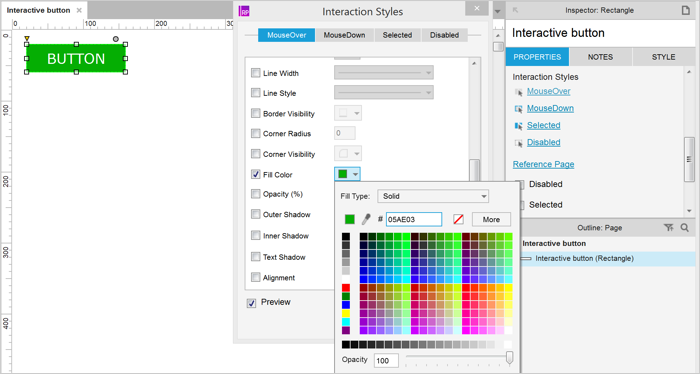Enable the Inner Shadow checkbox

255,235
